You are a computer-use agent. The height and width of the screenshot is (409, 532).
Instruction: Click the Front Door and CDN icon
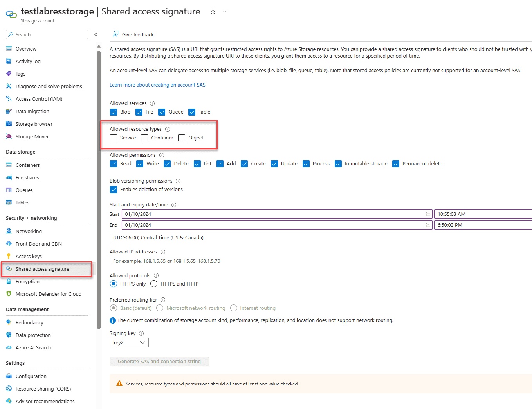(x=9, y=244)
